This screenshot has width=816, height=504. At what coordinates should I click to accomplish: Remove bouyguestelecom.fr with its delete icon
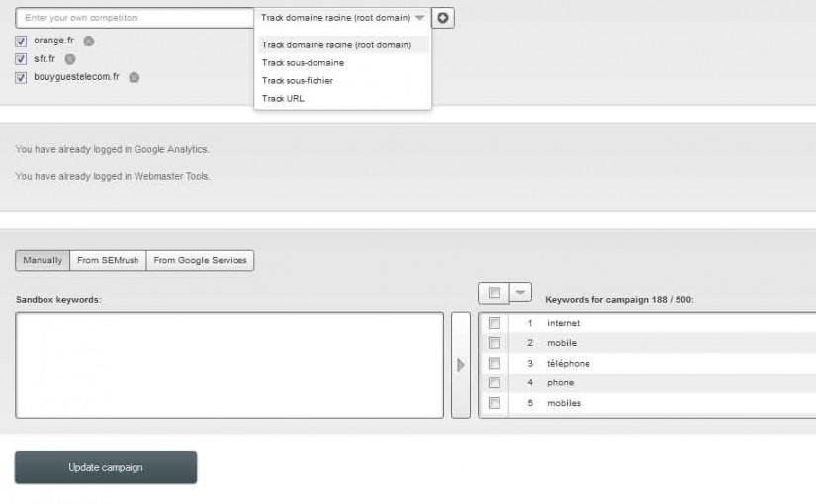coord(135,77)
